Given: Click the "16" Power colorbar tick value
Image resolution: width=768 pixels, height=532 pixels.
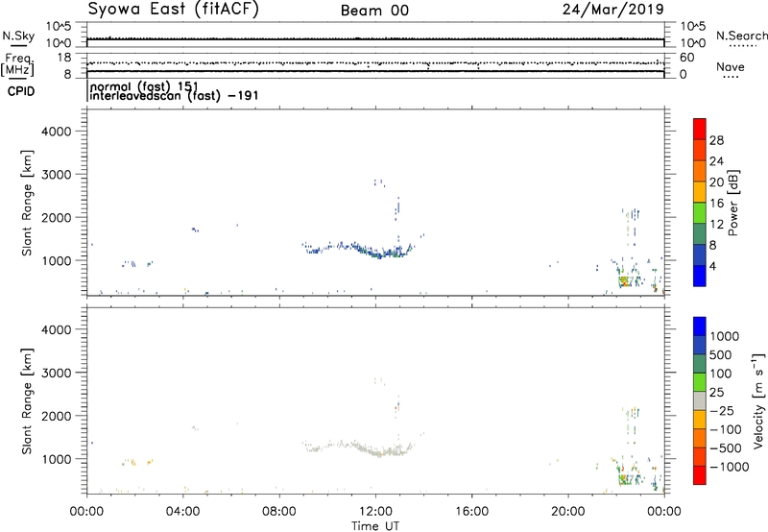Looking at the screenshot, I should [716, 204].
